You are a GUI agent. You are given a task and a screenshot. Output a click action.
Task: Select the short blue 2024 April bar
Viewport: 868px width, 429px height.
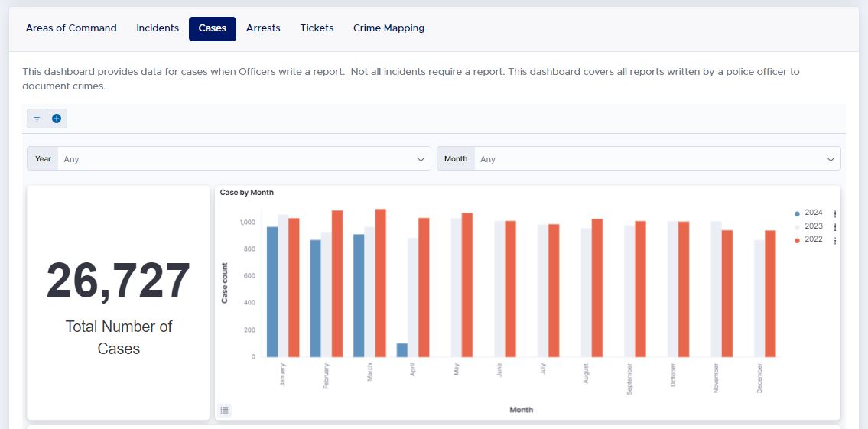point(402,350)
